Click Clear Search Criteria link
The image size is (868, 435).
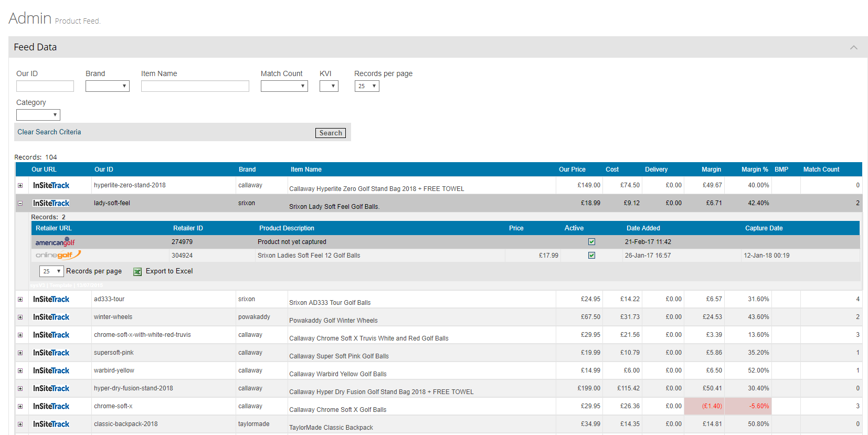pyautogui.click(x=49, y=132)
